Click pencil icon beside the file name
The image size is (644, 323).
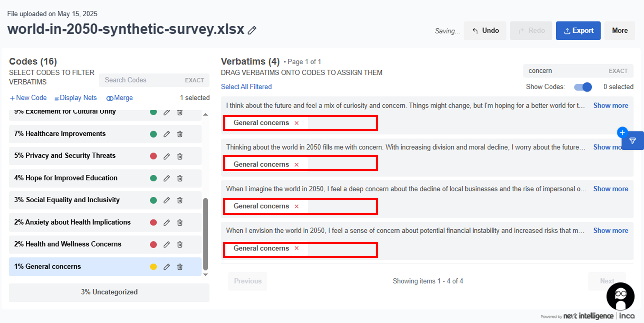tap(252, 30)
